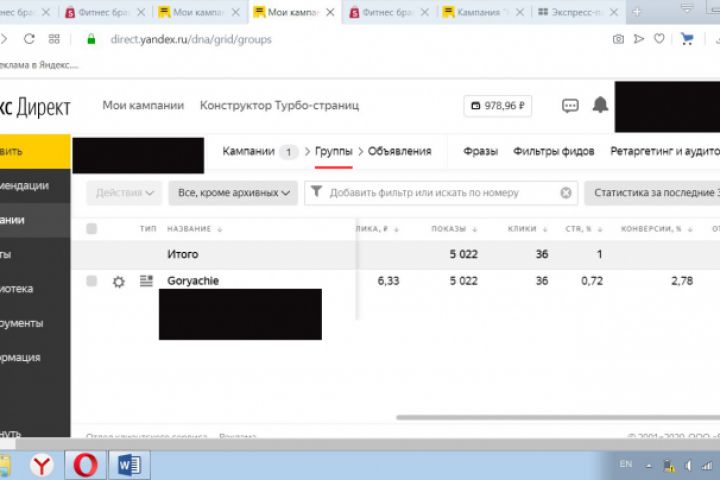This screenshot has width=720, height=480.
Task: Close the Кампания tab
Action: pyautogui.click(x=520, y=12)
